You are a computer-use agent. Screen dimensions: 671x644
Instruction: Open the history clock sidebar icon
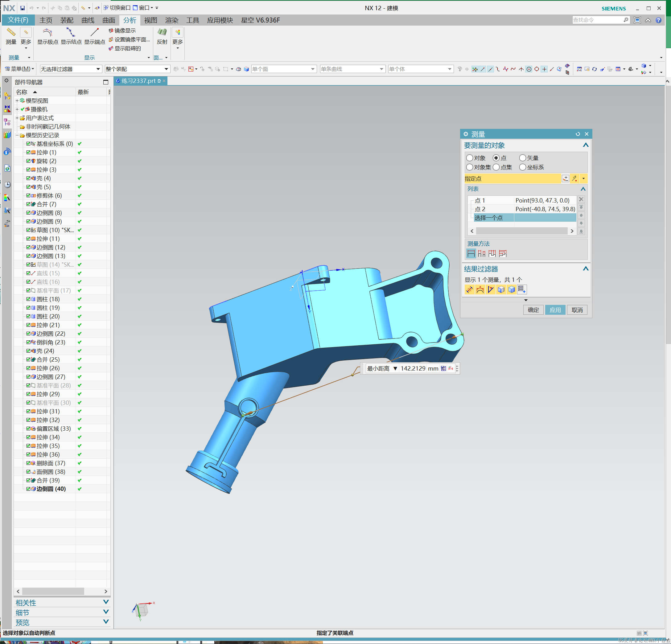[7, 185]
